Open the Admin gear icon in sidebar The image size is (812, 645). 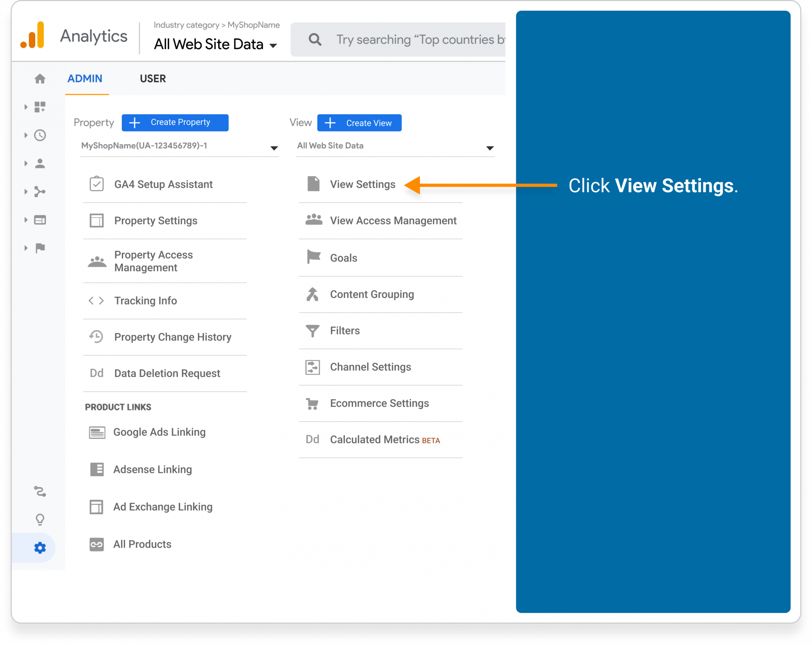click(40, 548)
